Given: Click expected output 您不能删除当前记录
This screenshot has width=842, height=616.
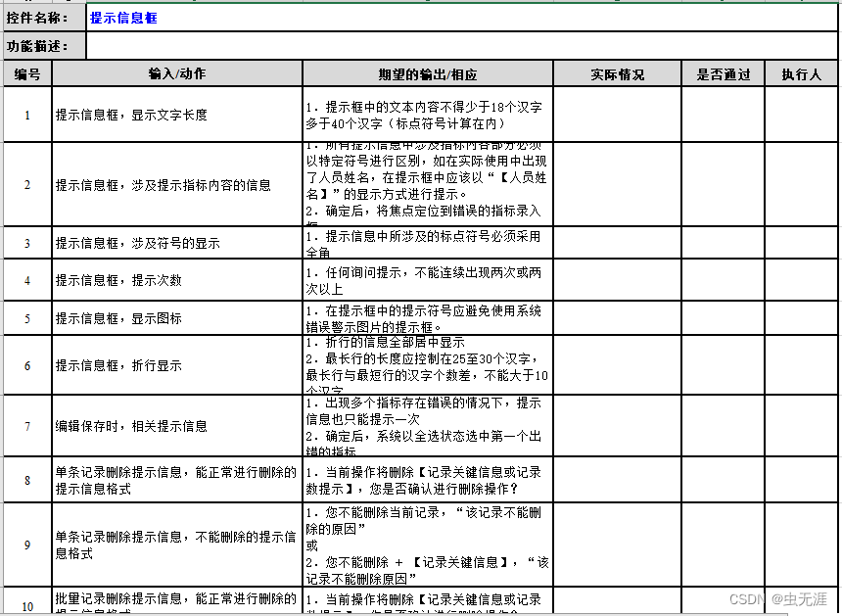Looking at the screenshot, I should click(x=428, y=545).
